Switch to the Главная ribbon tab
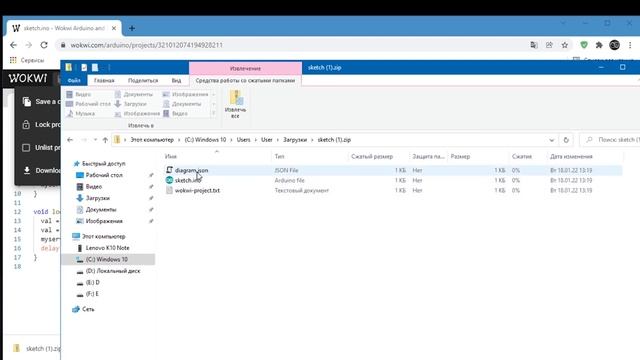This screenshot has width=640, height=360. [x=104, y=80]
